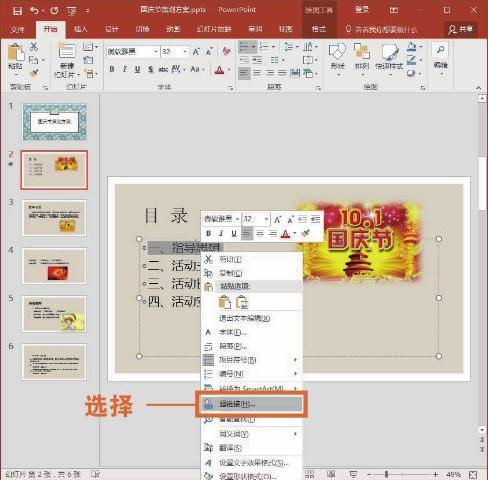488x480 pixels.
Task: Select slide 5 thumbnail
Action: [x=54, y=314]
